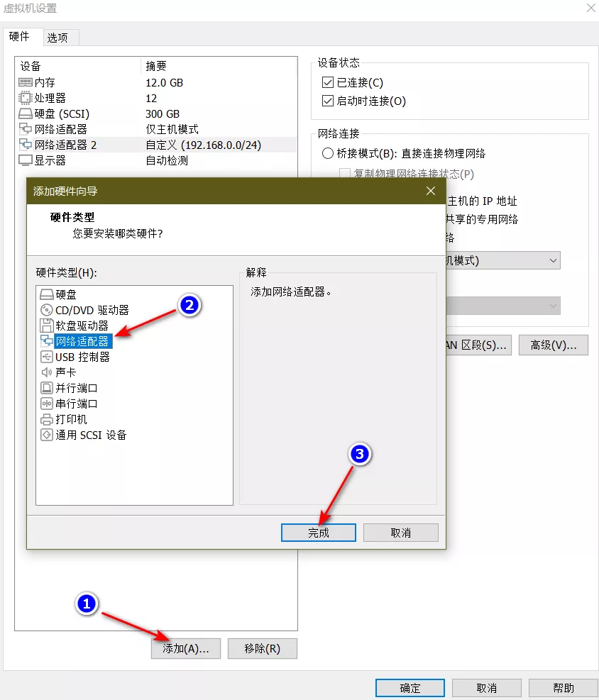The height and width of the screenshot is (700, 599).
Task: Switch to the 选项 tab
Action: pos(57,38)
